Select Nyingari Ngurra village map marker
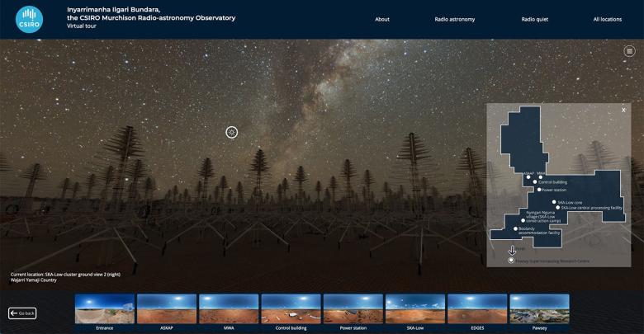644x334 pixels. click(523, 221)
